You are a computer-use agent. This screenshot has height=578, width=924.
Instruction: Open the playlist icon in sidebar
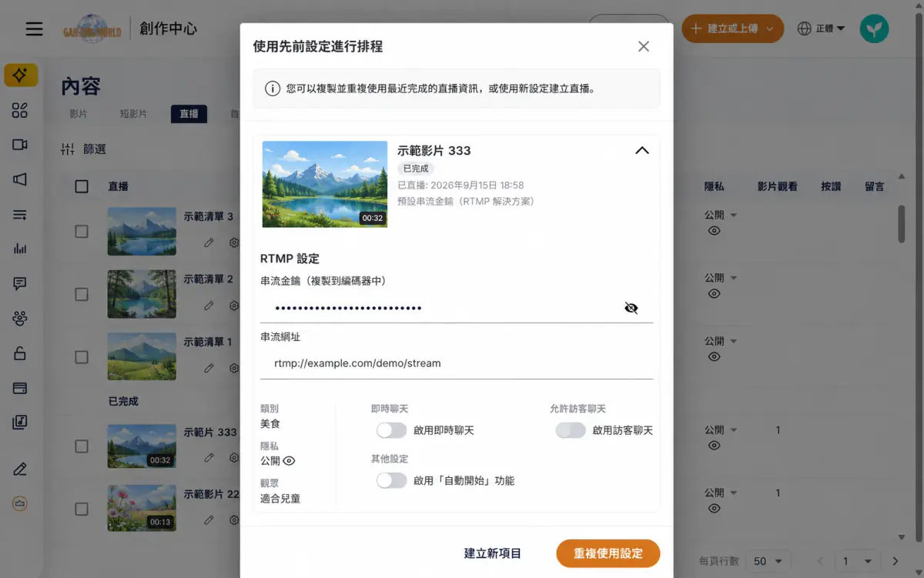tap(20, 215)
